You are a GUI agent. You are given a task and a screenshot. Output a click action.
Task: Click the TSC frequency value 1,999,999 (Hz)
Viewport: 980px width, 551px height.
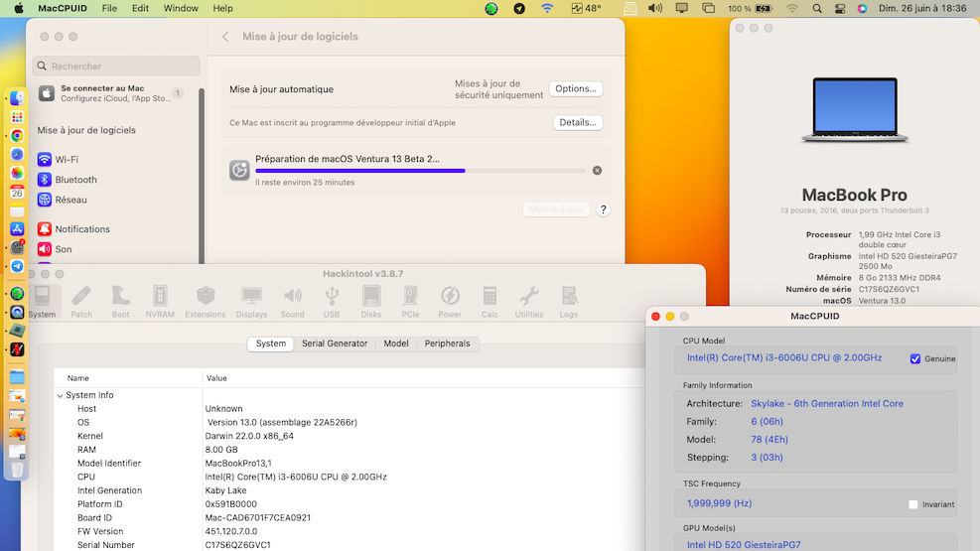pyautogui.click(x=719, y=503)
